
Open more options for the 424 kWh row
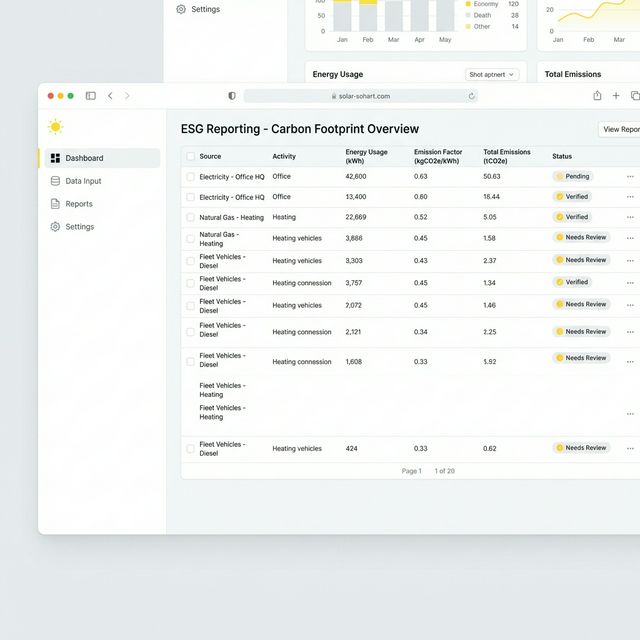tap(630, 449)
